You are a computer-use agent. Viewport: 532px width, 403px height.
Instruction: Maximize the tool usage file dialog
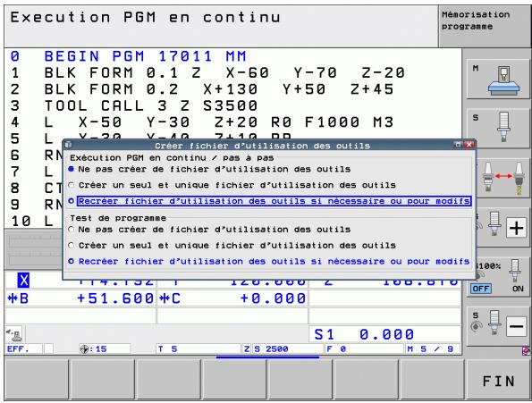tap(458, 145)
